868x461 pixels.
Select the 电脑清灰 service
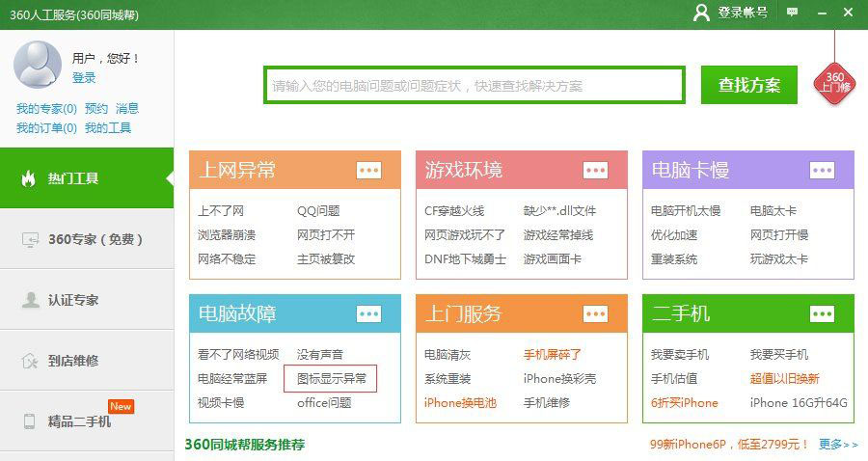point(448,355)
